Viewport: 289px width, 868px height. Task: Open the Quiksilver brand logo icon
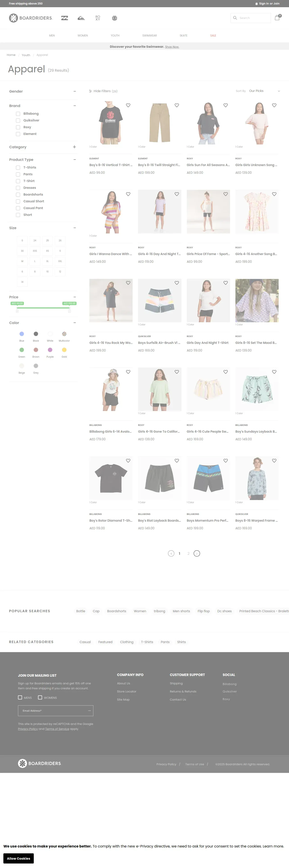pyautogui.click(x=81, y=18)
